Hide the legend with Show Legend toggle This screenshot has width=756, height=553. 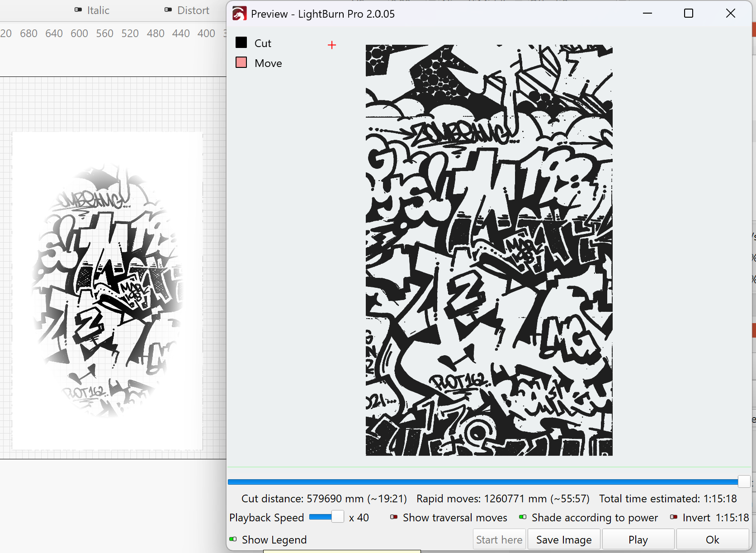coord(233,539)
